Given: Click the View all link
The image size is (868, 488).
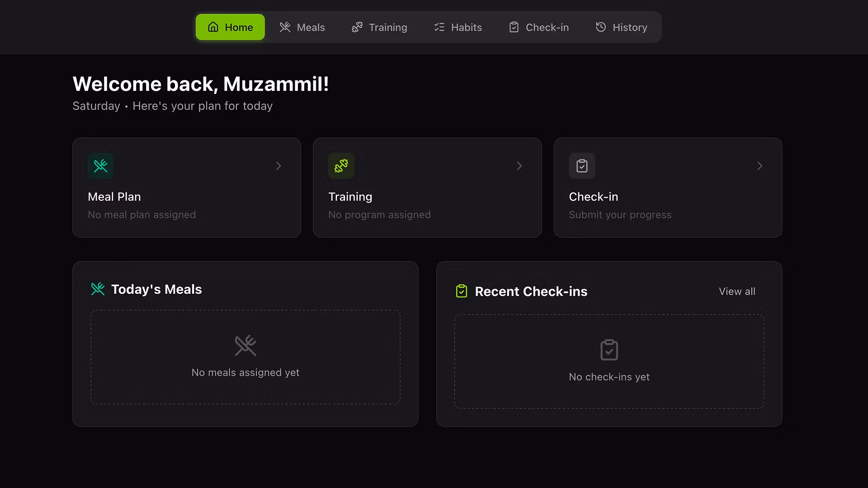Looking at the screenshot, I should coord(737,291).
